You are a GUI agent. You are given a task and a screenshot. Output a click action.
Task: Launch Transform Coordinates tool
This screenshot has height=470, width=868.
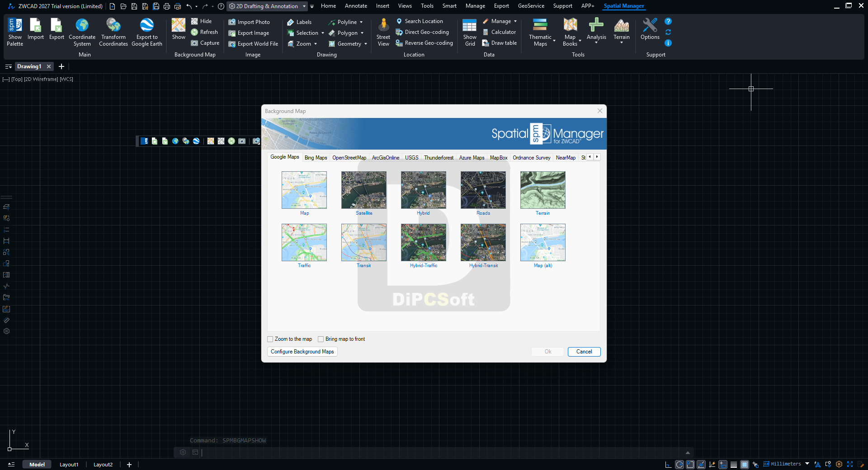click(113, 32)
